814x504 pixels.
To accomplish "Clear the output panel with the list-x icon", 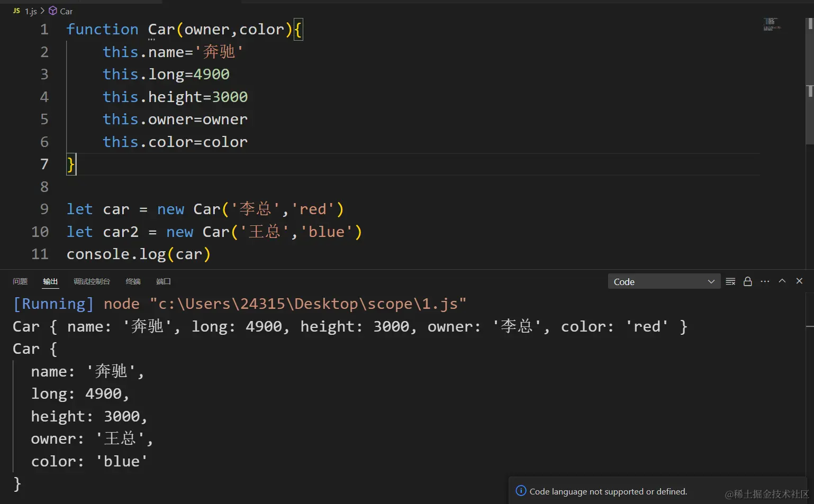I will click(x=730, y=281).
